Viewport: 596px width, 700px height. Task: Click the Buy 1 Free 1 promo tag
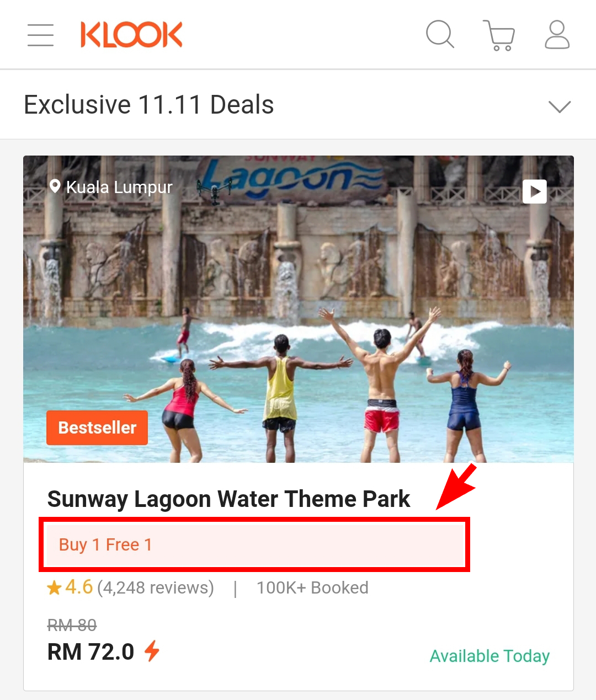(105, 545)
